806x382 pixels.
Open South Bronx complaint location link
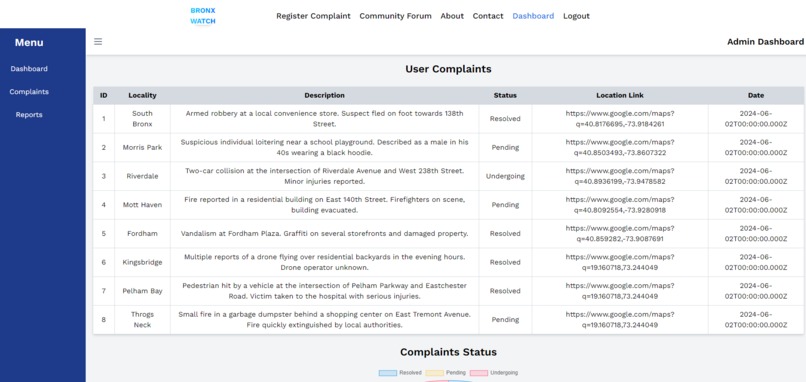click(x=620, y=118)
